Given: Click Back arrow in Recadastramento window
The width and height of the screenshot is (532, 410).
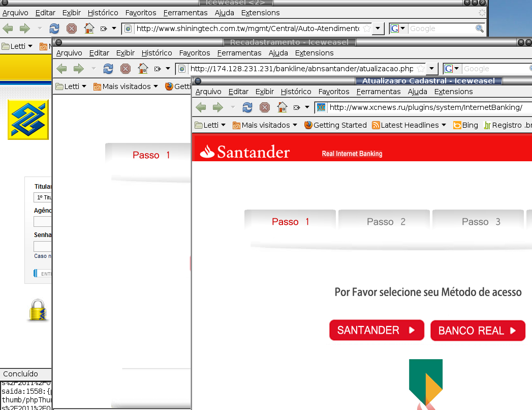Looking at the screenshot, I should click(61, 69).
